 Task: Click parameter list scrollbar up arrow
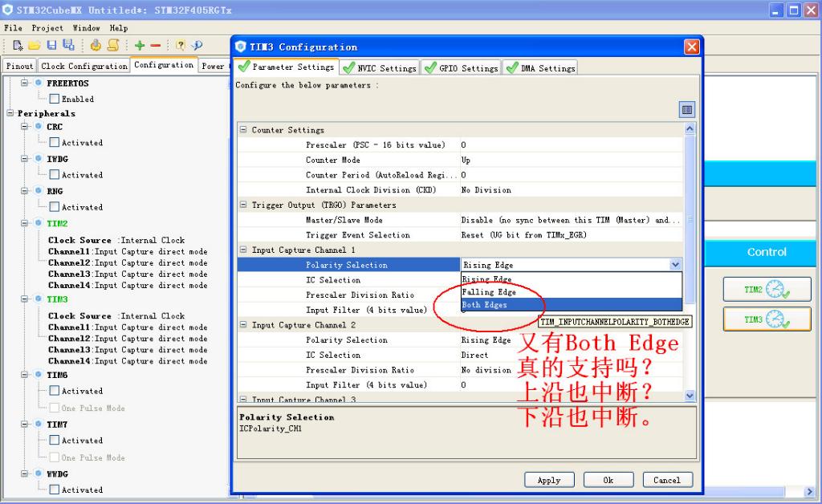click(690, 128)
